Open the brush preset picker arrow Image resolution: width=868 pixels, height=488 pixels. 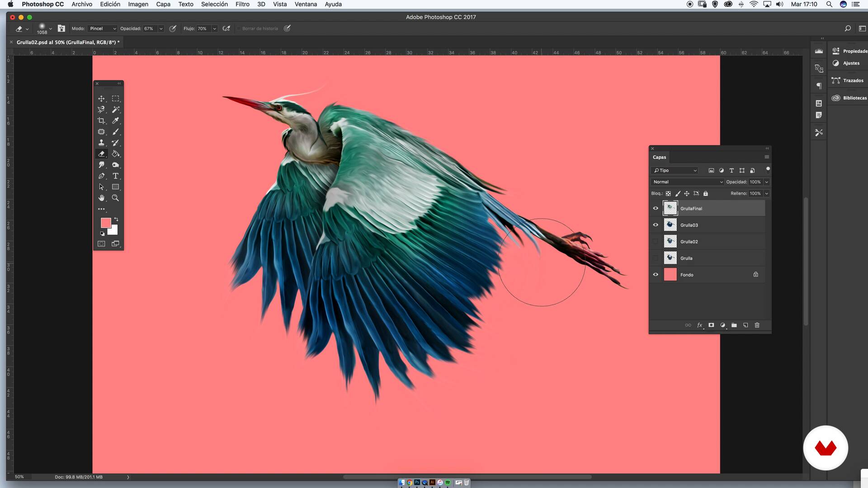[50, 28]
